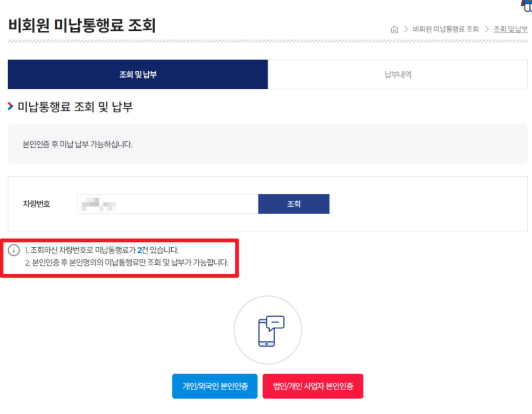Click the red arrow marker before 미납통행료 조회 및 납부
This screenshot has height=414, width=532.
point(11,107)
